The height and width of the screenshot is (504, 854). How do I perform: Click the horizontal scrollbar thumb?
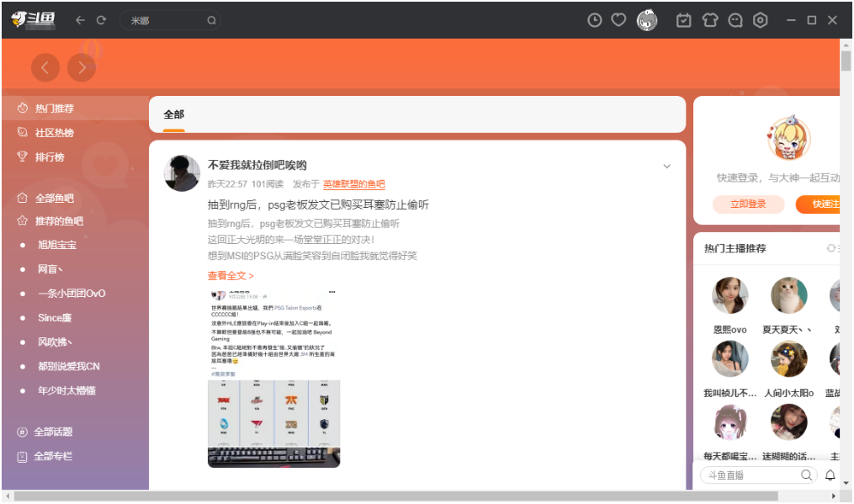click(396, 496)
